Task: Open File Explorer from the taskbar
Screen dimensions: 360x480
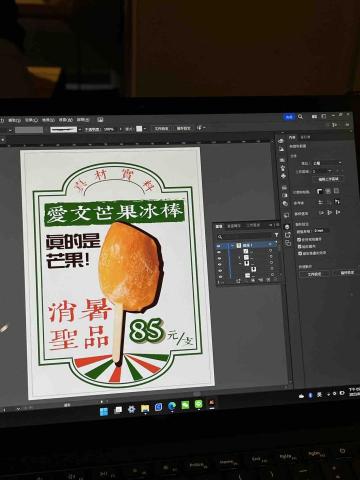Action: click(x=145, y=408)
